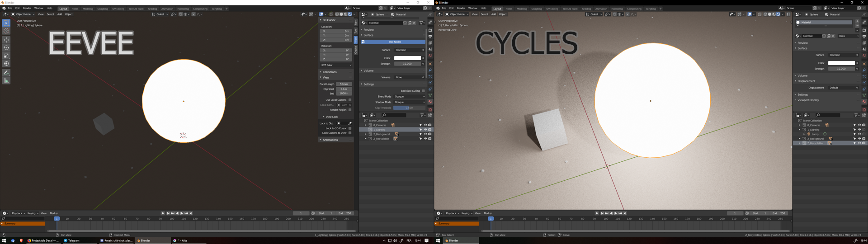Screen dimensions: 868x244
Task: Select the Select Box tool in the EEVEE window
Action: (x=6, y=23)
